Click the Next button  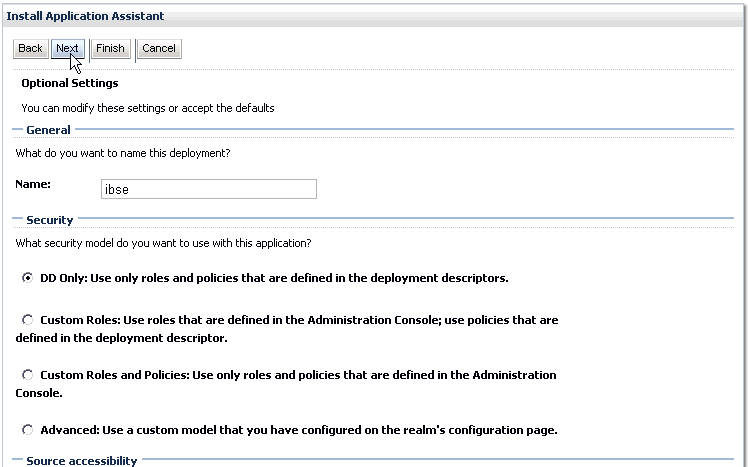point(68,49)
